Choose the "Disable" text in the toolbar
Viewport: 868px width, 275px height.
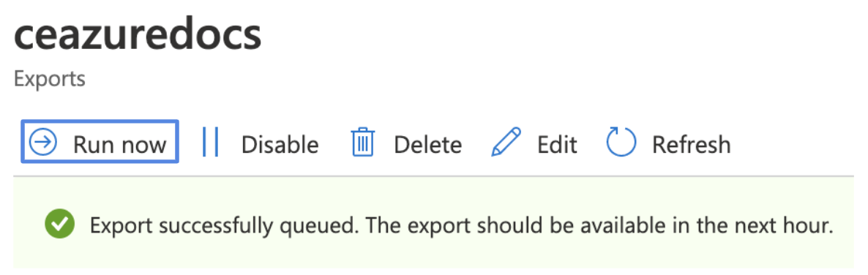(x=280, y=144)
